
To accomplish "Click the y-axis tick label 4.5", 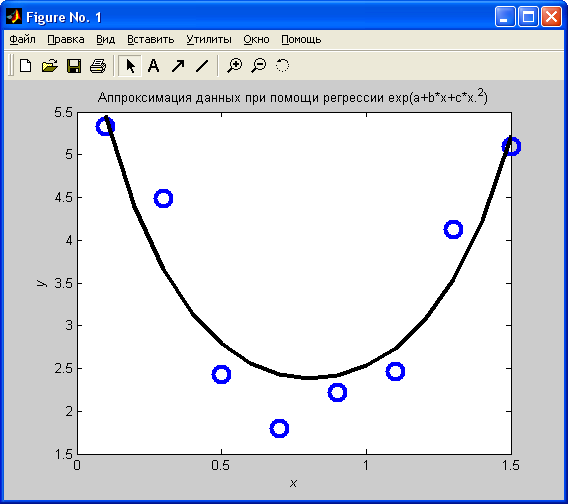I will tap(63, 198).
